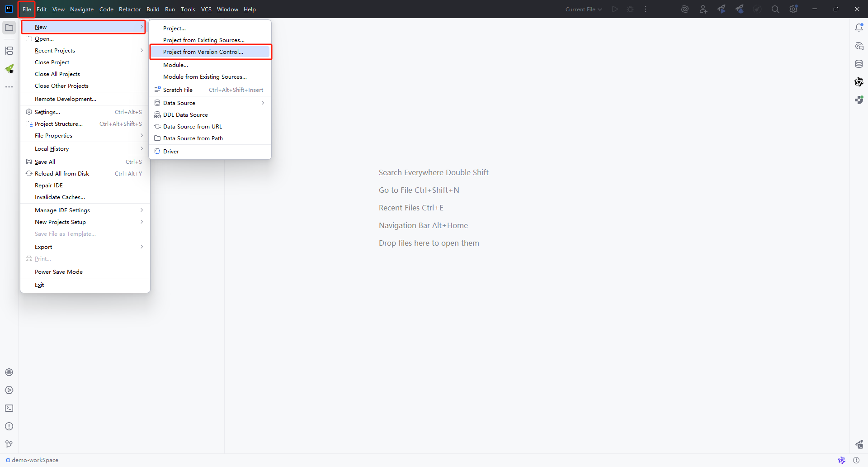This screenshot has height=467, width=868.
Task: Open the File menu
Action: (27, 9)
